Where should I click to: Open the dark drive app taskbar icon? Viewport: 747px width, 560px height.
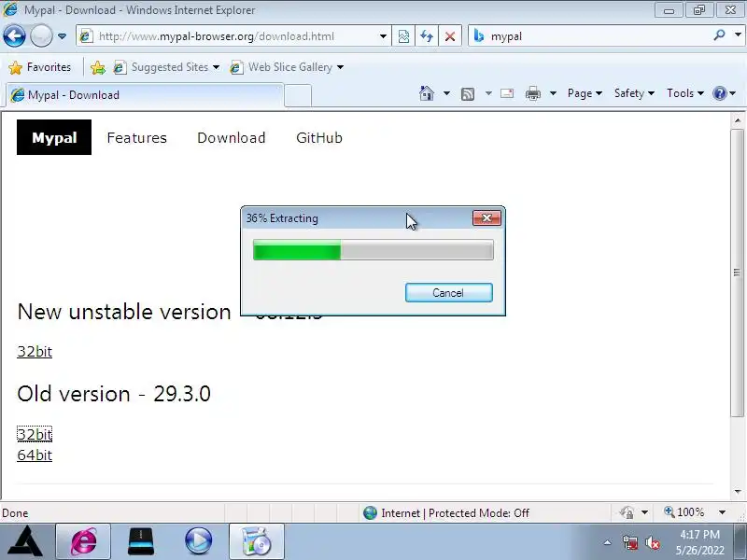point(141,541)
